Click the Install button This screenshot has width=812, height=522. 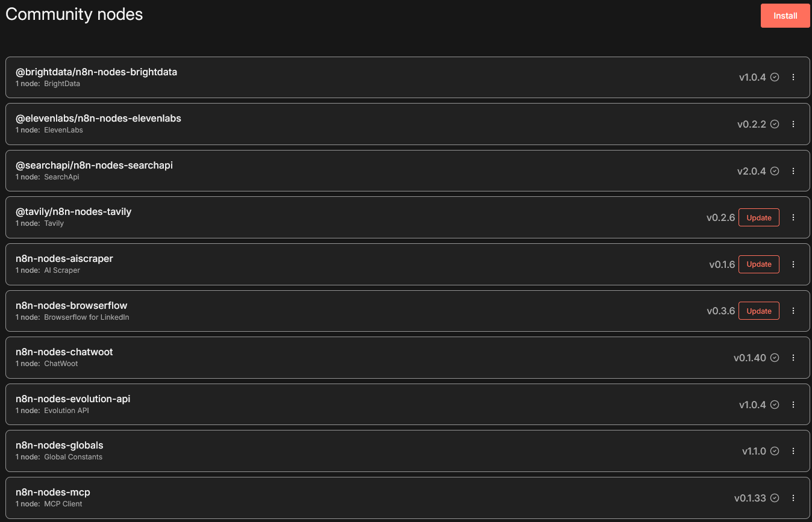click(x=785, y=16)
